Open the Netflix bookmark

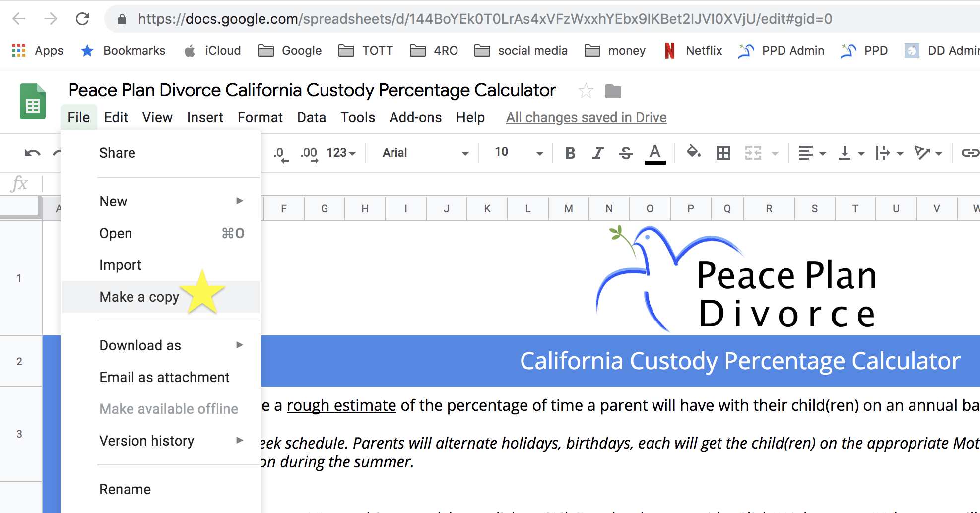[694, 51]
